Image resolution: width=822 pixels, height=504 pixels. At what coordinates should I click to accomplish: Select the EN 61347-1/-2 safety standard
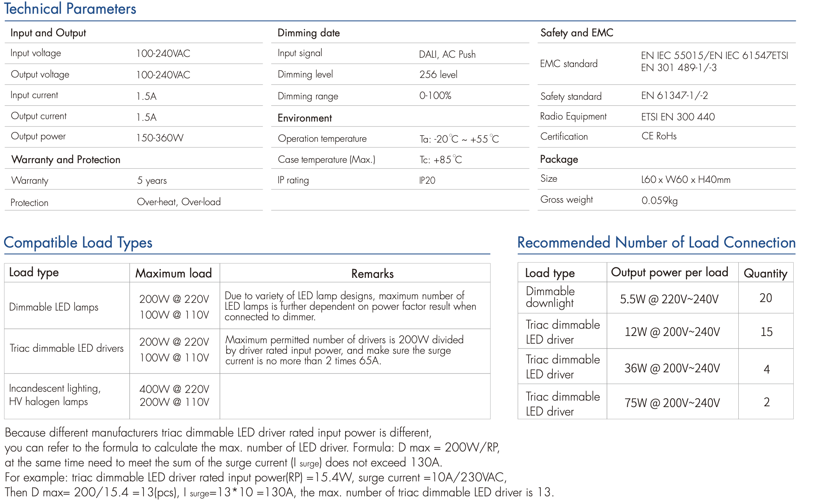coord(674,96)
